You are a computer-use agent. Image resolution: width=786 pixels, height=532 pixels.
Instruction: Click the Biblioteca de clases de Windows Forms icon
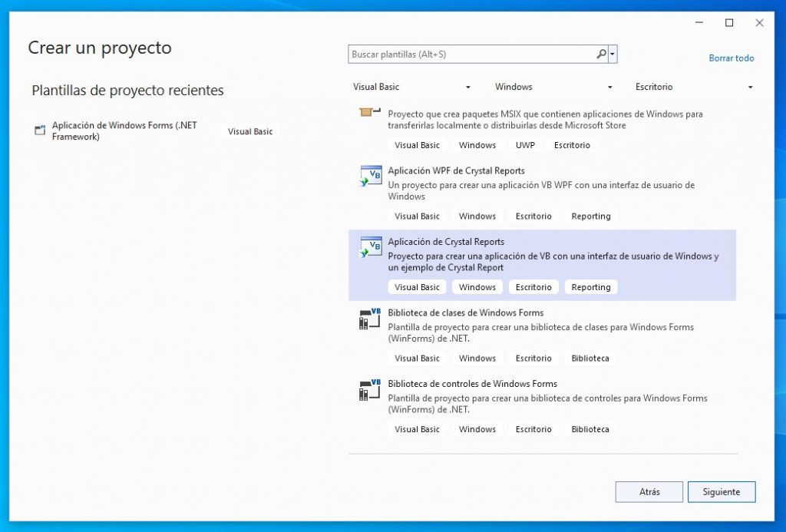coord(370,319)
